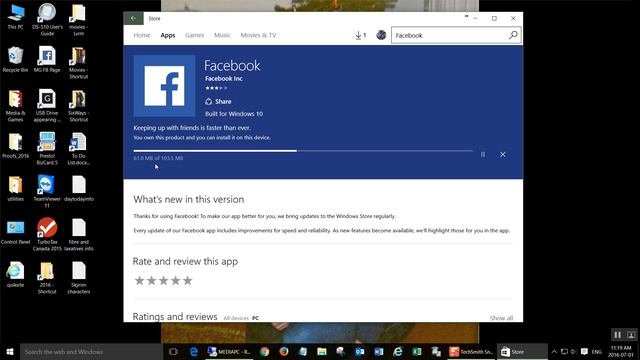The width and height of the screenshot is (640, 360).
Task: Open Task View on taskbar
Action: click(173, 351)
